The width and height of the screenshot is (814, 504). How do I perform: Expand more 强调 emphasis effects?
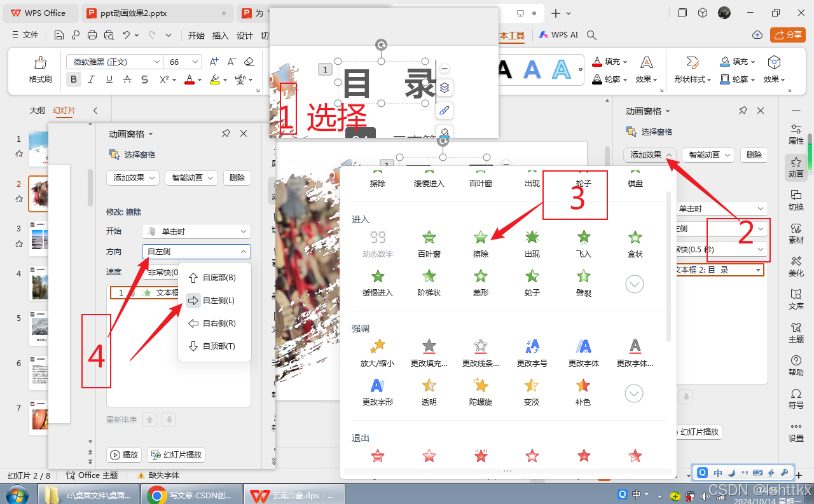tap(635, 393)
